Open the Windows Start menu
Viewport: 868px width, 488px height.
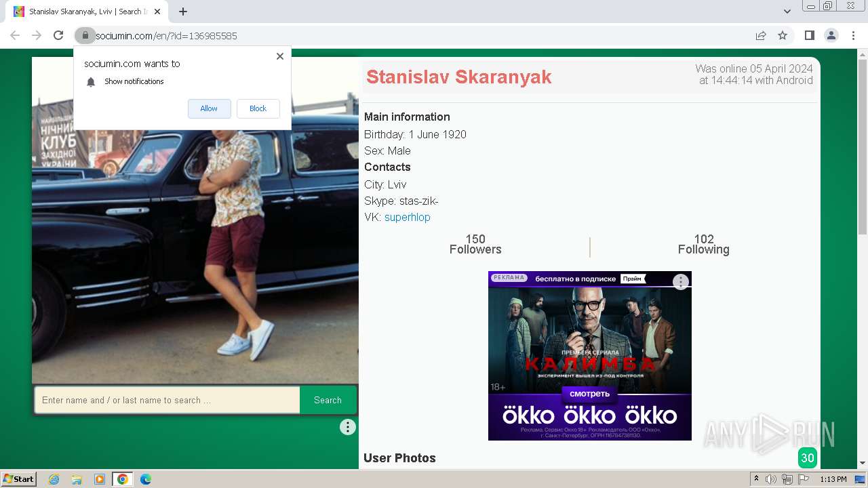[x=19, y=479]
